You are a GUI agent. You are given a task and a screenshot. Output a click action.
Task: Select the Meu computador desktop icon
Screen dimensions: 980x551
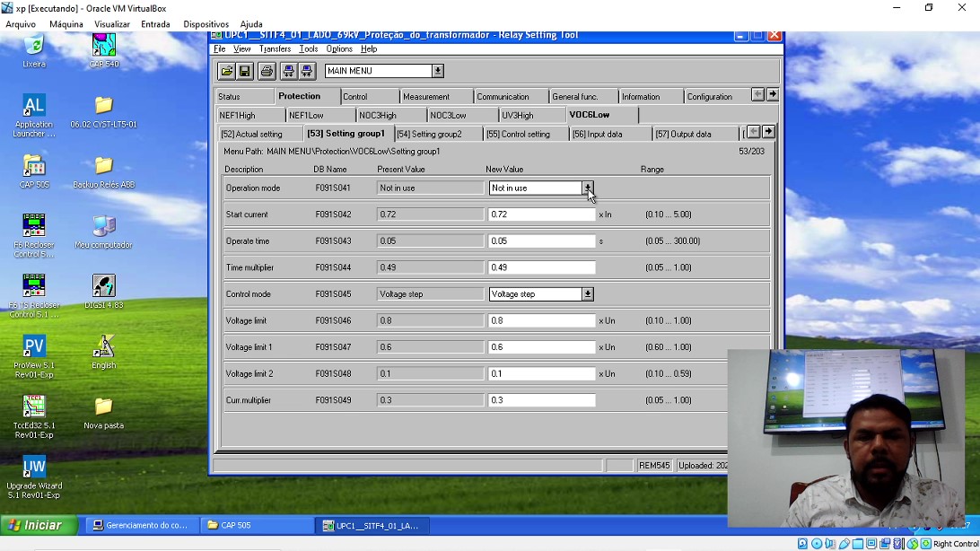point(104,228)
